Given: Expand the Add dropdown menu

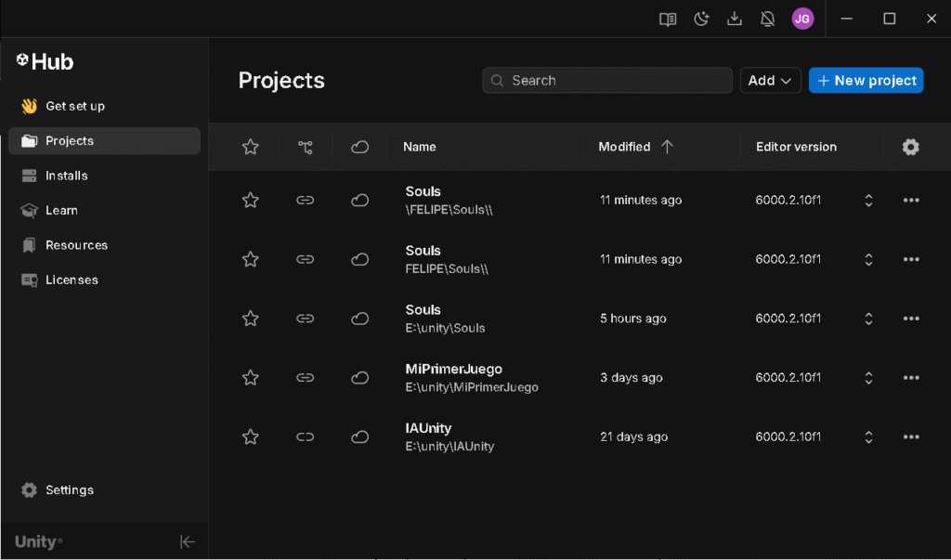Looking at the screenshot, I should [x=770, y=81].
